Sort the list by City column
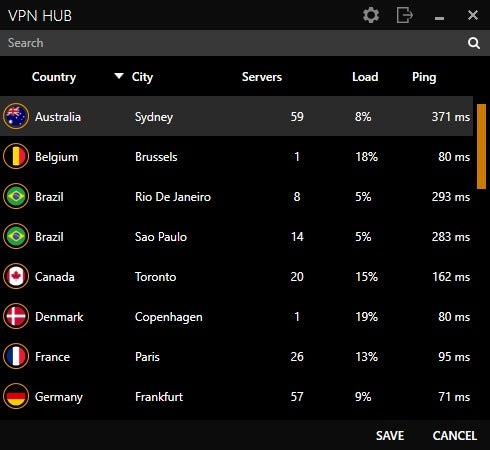Screen dimensions: 490x450 click(142, 77)
